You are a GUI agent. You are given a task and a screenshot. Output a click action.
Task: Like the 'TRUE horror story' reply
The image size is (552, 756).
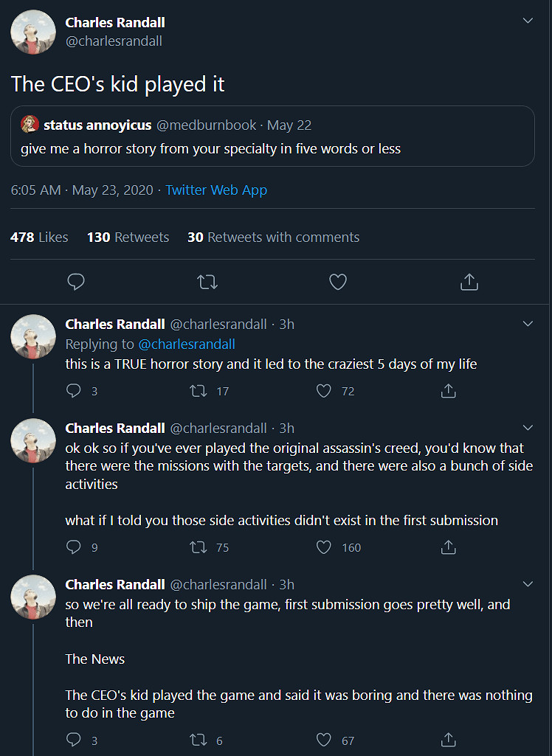coord(324,391)
